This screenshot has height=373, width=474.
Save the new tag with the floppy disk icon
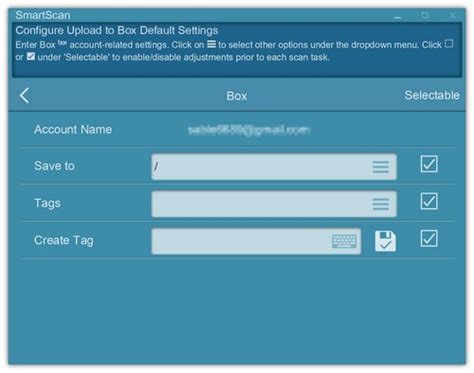[x=385, y=241]
